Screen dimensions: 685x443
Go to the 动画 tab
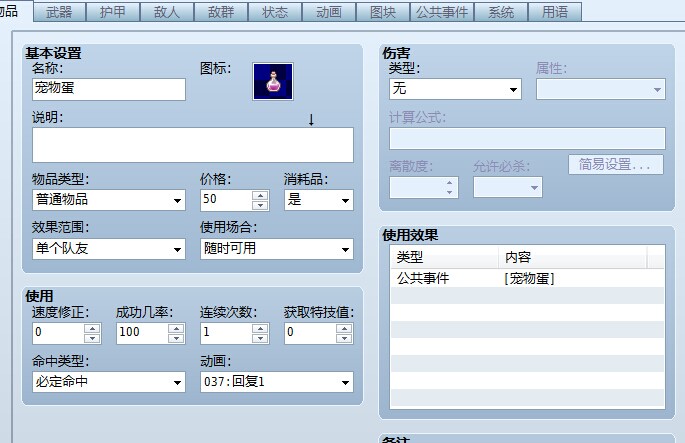[x=329, y=12]
